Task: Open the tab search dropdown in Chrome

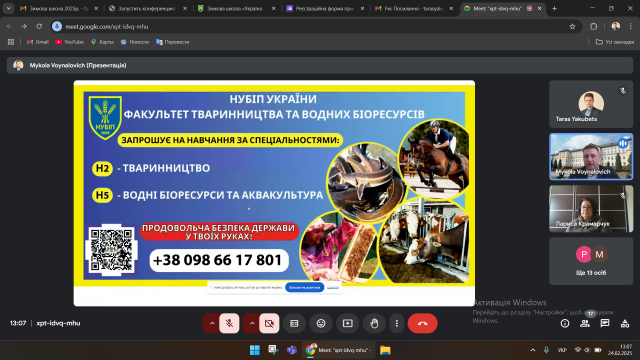Action: [x=9, y=8]
